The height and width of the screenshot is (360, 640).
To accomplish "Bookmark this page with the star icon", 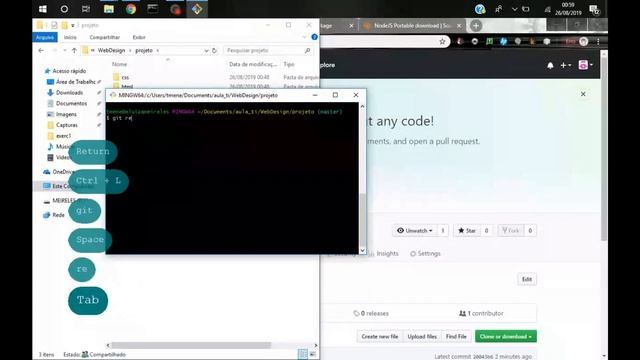I will [442, 41].
